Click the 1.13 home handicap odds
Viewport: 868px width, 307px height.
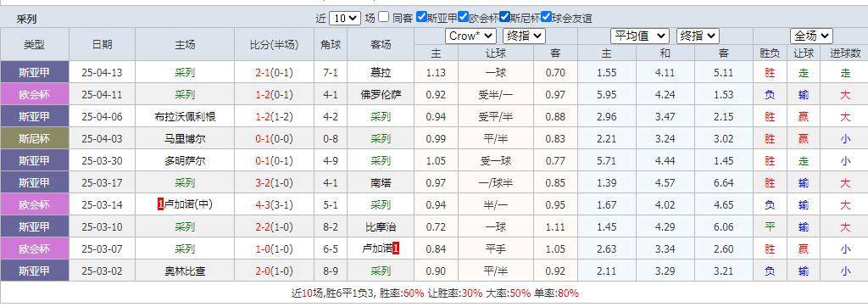[437, 73]
